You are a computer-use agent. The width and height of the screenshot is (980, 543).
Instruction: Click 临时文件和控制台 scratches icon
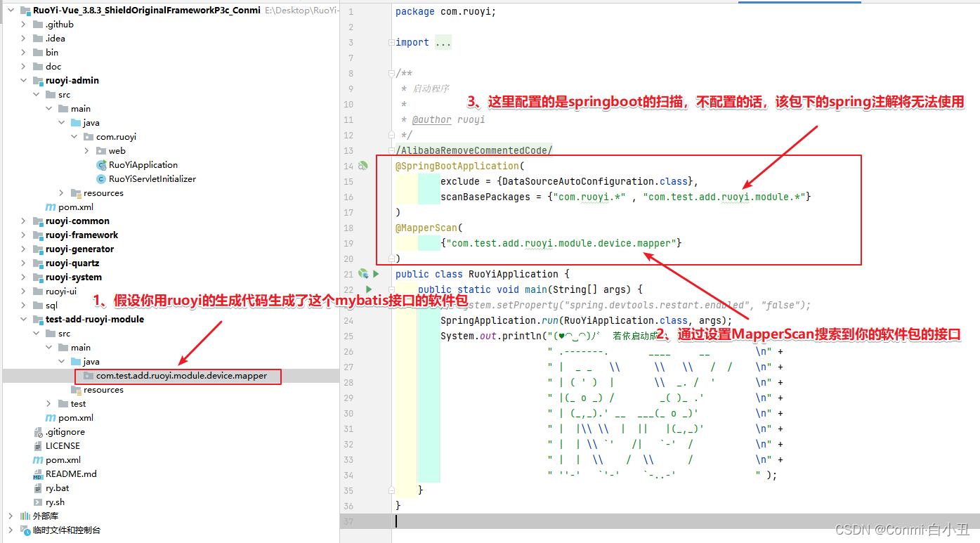tap(25, 530)
